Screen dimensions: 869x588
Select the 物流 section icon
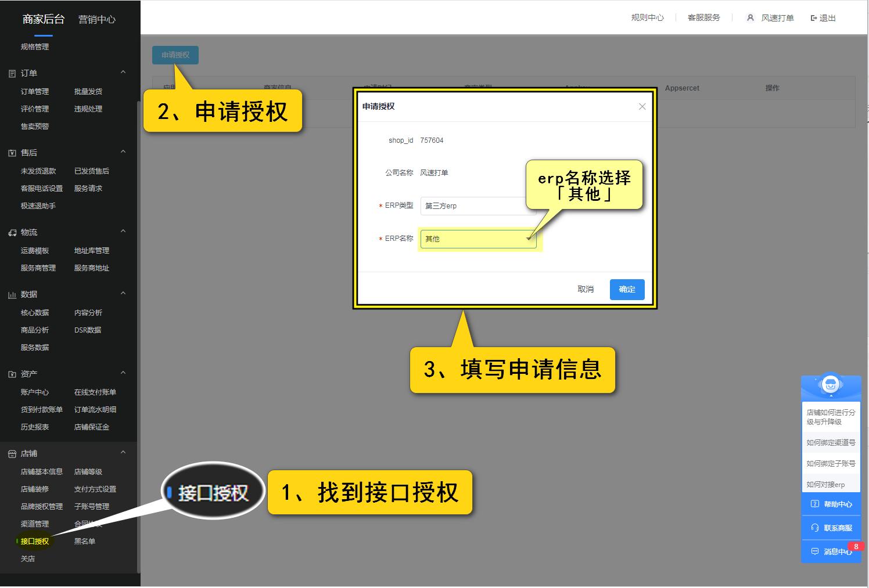[x=11, y=232]
